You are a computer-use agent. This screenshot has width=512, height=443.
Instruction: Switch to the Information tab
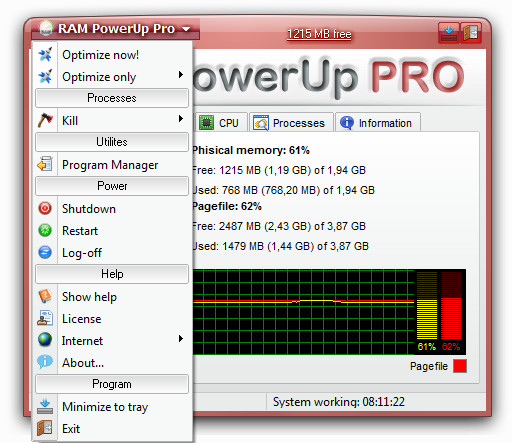click(x=378, y=122)
